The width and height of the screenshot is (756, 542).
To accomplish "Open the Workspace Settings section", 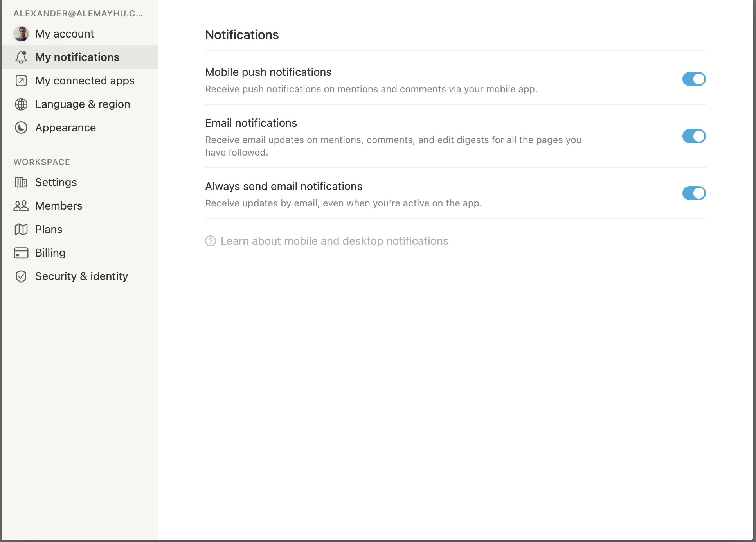I will 56,182.
